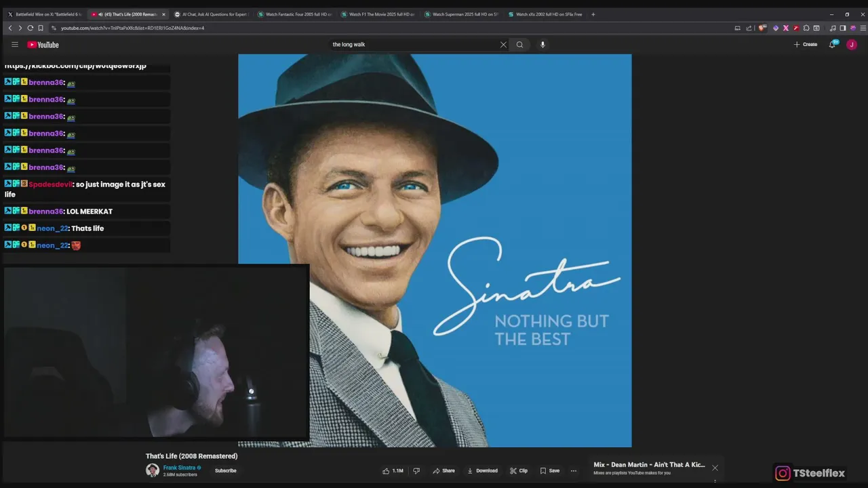The image size is (868, 488).
Task: Go to the YouTube home logo
Action: pyautogui.click(x=43, y=45)
